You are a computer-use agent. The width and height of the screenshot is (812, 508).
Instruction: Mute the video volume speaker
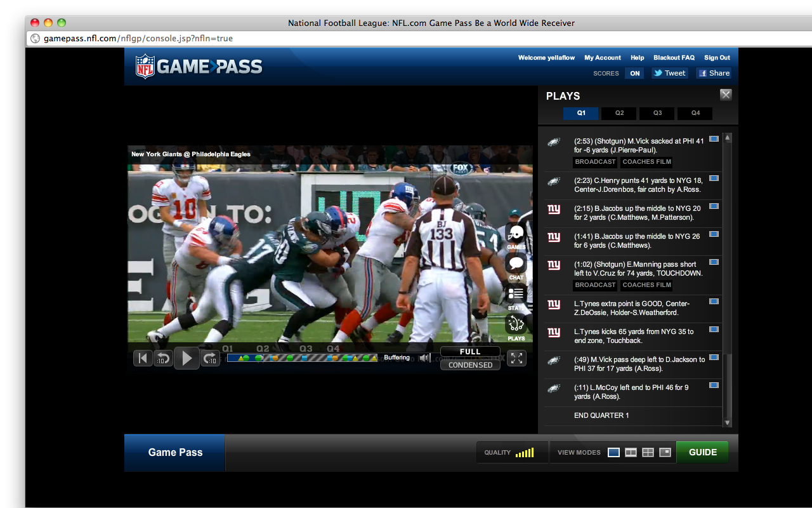(425, 358)
